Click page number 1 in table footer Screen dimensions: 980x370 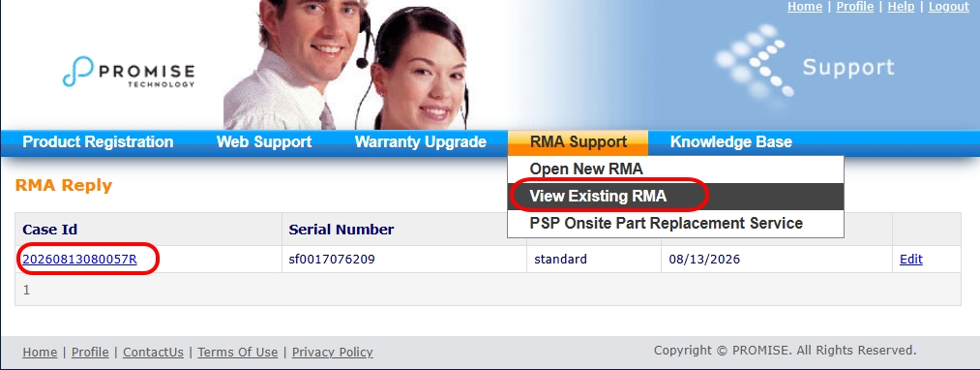(26, 291)
